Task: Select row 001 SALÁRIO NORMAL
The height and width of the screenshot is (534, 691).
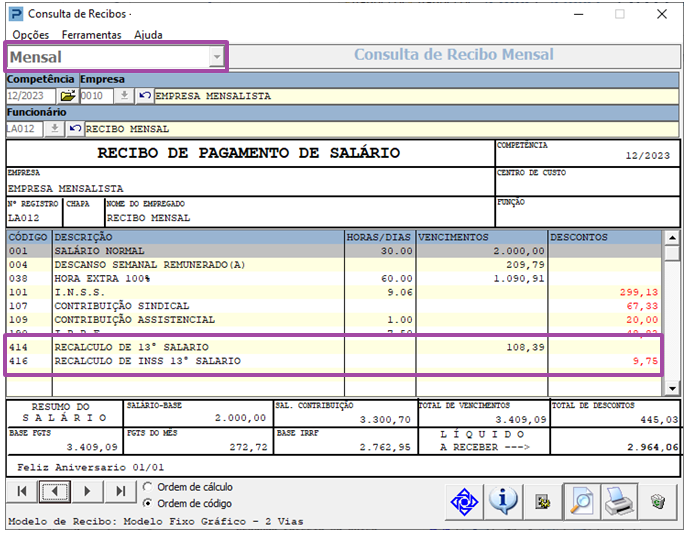Action: point(334,251)
